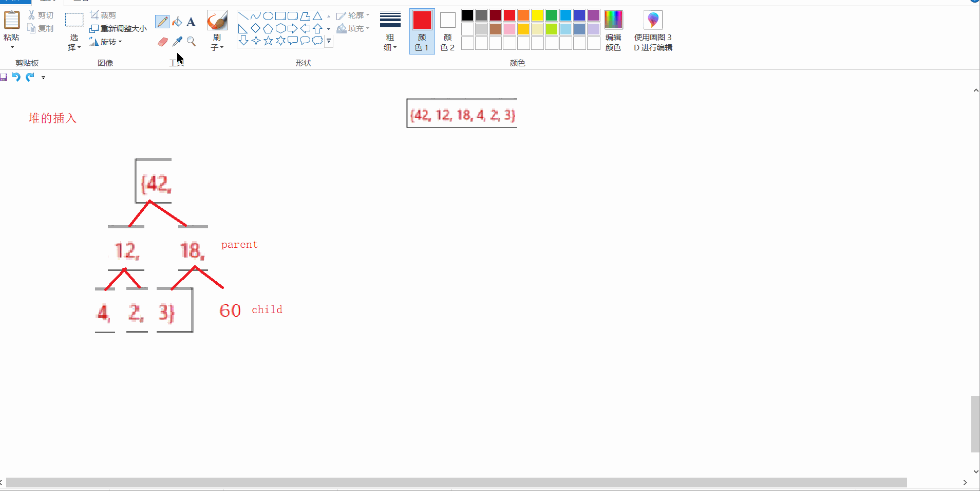Screen dimensions: 980x491
Task: Click 重新调整大小 resize button
Action: [x=118, y=29]
